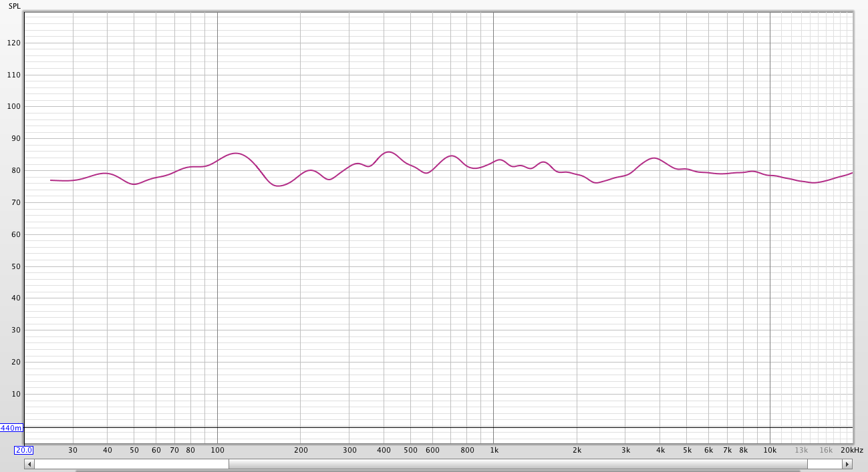Image resolution: width=868 pixels, height=472 pixels.
Task: Click the SPL axis title label
Action: pos(15,6)
